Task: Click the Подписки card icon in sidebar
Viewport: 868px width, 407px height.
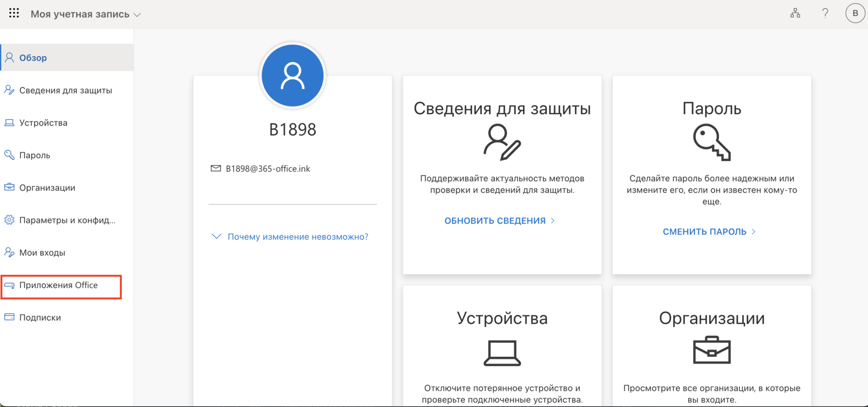Action: point(9,317)
